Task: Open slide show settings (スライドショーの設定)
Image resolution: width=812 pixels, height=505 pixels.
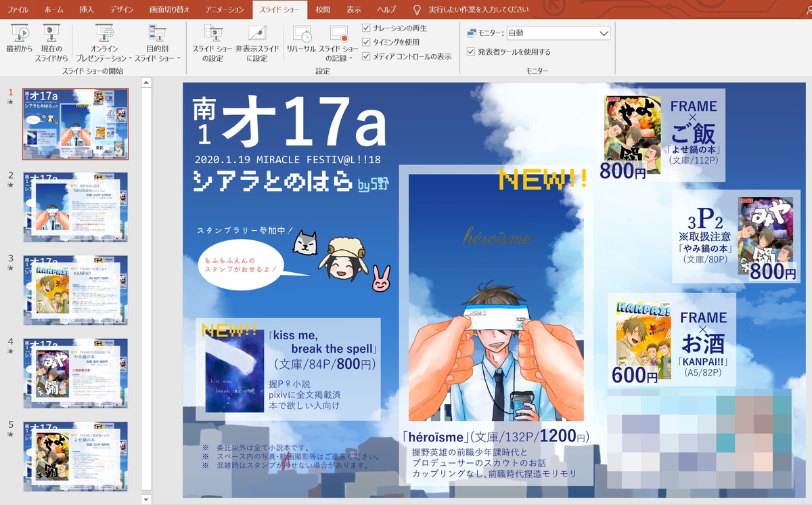Action: tap(212, 42)
